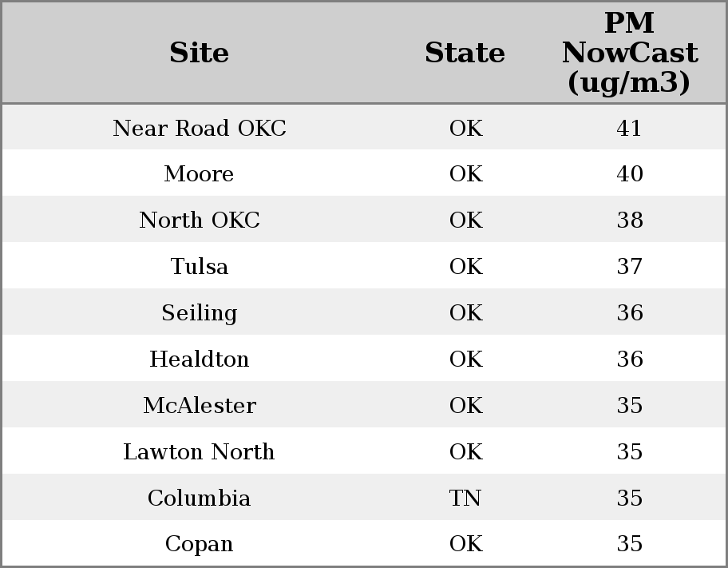The width and height of the screenshot is (728, 568).
Task: Click the OK state cell for Tulsa
Action: coord(465,267)
